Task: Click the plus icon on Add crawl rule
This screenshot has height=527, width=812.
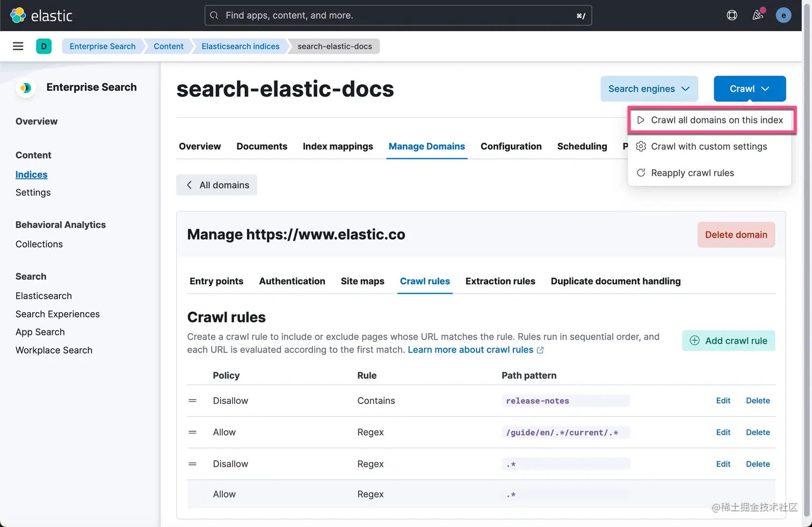Action: (694, 341)
